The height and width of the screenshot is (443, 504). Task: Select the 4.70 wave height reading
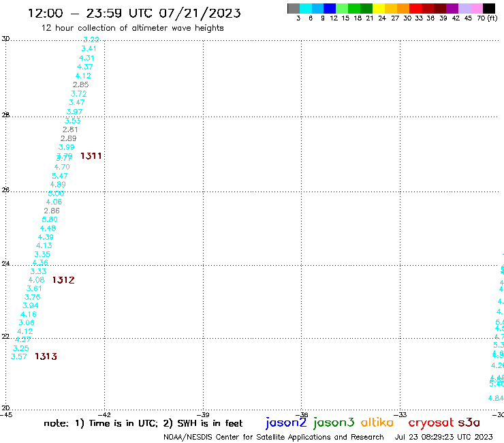[x=62, y=167]
